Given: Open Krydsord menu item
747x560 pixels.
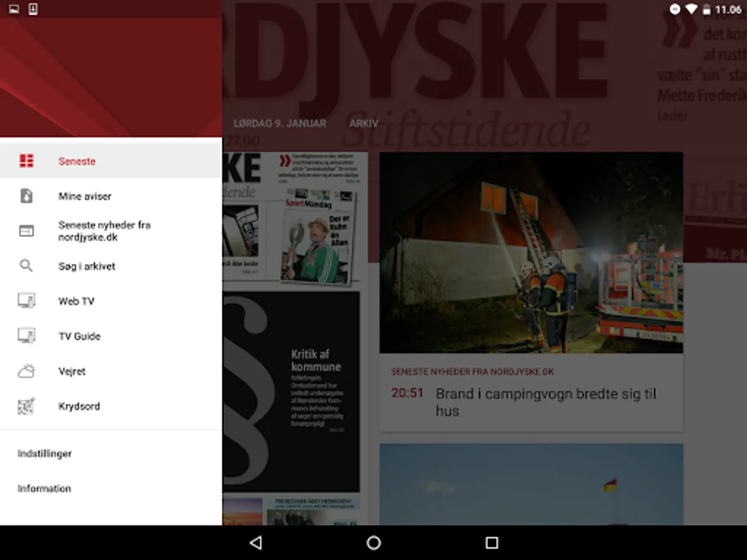Looking at the screenshot, I should 111,406.
